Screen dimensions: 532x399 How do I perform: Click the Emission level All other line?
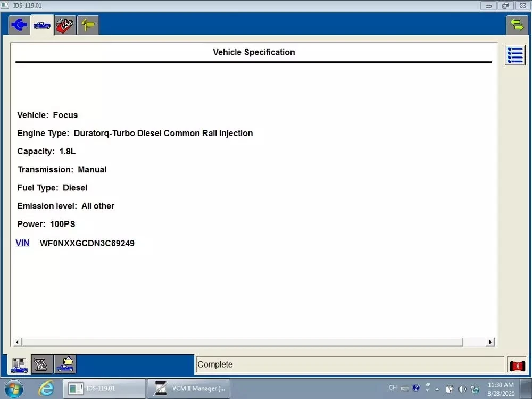[66, 206]
